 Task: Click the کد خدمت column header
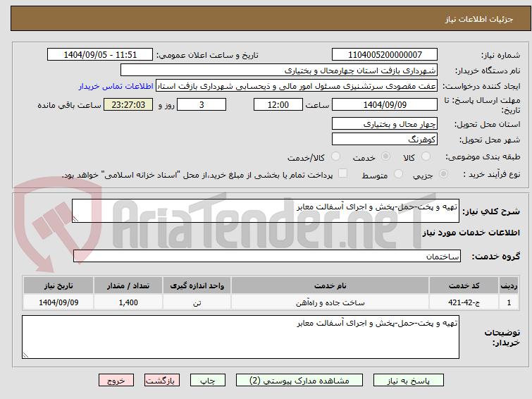(x=464, y=286)
